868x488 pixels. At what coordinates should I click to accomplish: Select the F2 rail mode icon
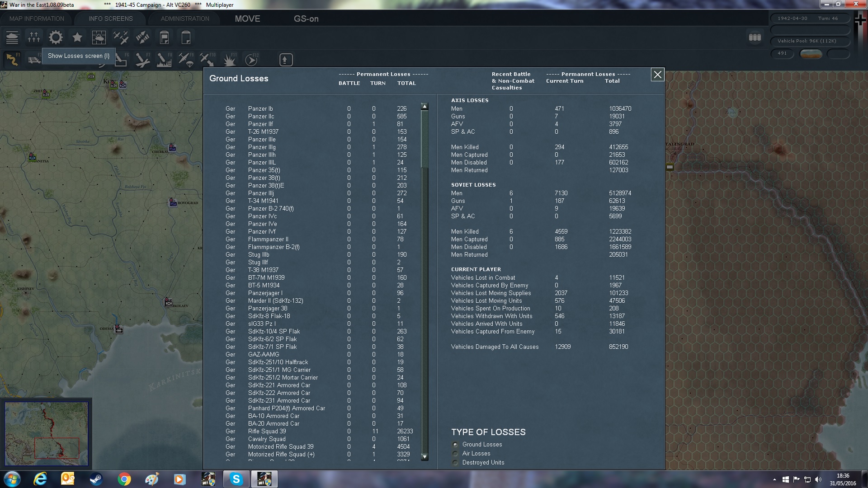(33, 60)
